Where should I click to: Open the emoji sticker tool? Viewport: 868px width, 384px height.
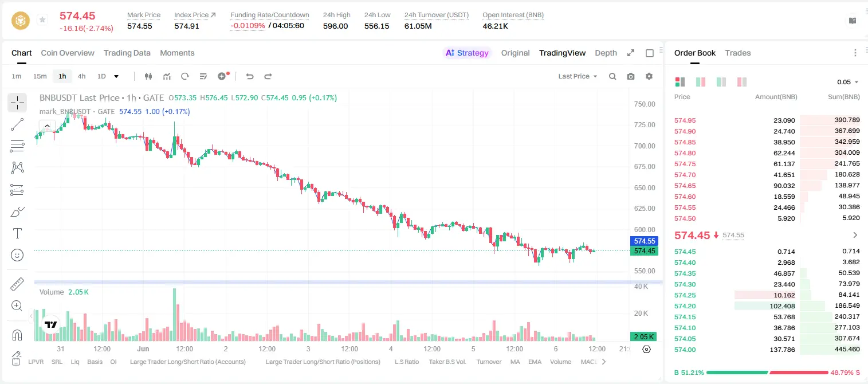pyautogui.click(x=17, y=255)
